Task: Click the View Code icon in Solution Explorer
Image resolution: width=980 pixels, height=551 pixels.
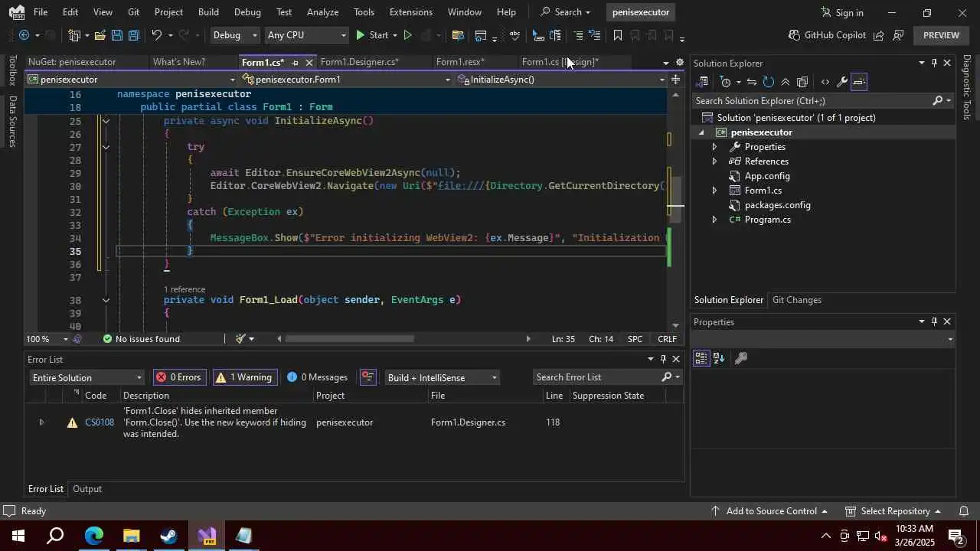Action: pos(825,82)
